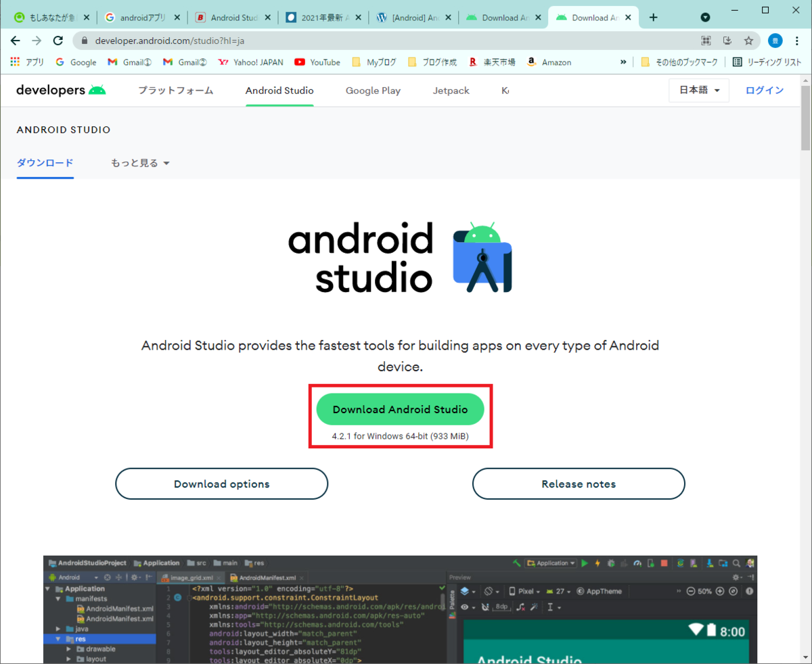Open the Chrome profile avatar
This screenshot has width=812, height=664.
pos(775,41)
